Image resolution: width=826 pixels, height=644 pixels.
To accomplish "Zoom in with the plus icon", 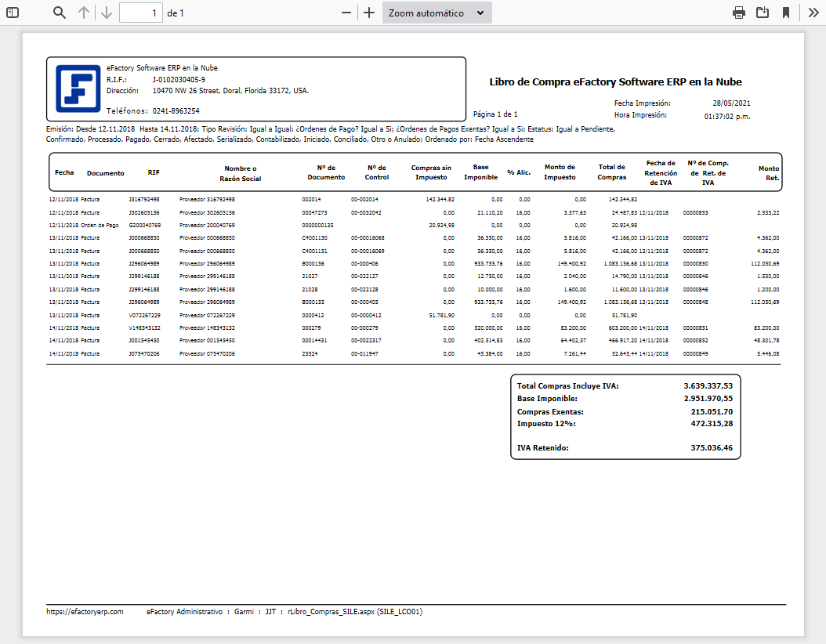I will [x=369, y=13].
